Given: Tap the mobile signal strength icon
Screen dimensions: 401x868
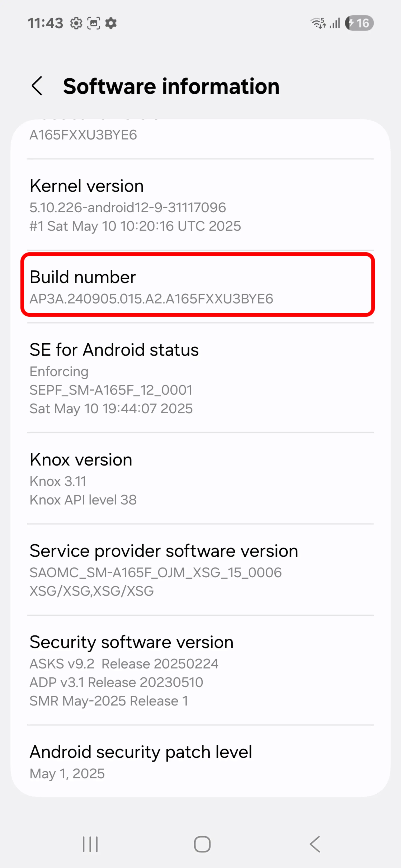Looking at the screenshot, I should (x=335, y=23).
